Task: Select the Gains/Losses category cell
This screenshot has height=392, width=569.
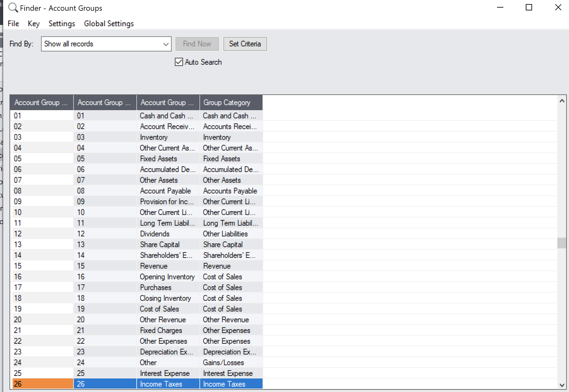Action: pyautogui.click(x=231, y=363)
